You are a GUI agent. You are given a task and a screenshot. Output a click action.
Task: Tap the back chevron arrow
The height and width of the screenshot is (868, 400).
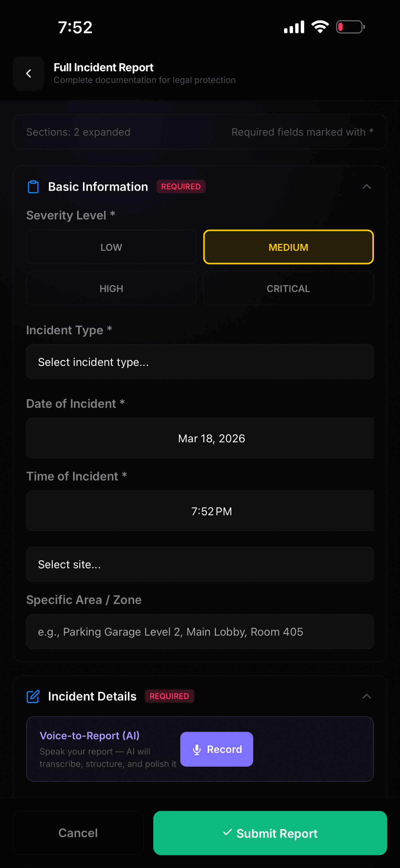[28, 74]
